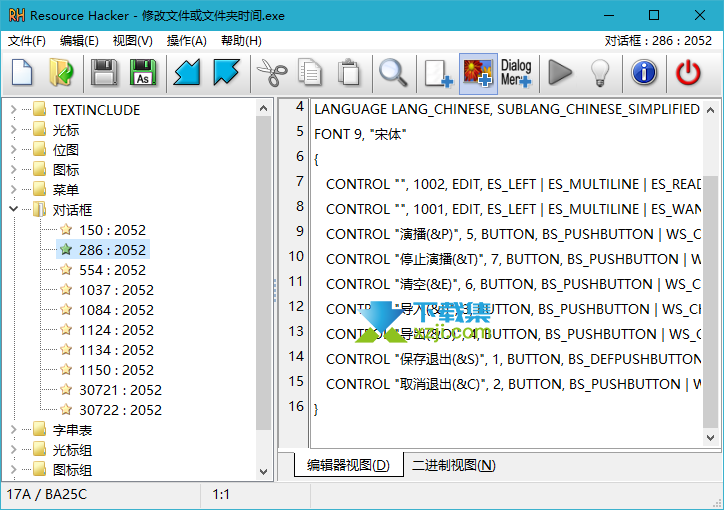The width and height of the screenshot is (724, 510).
Task: Open About with the blue info icon
Action: coord(644,73)
